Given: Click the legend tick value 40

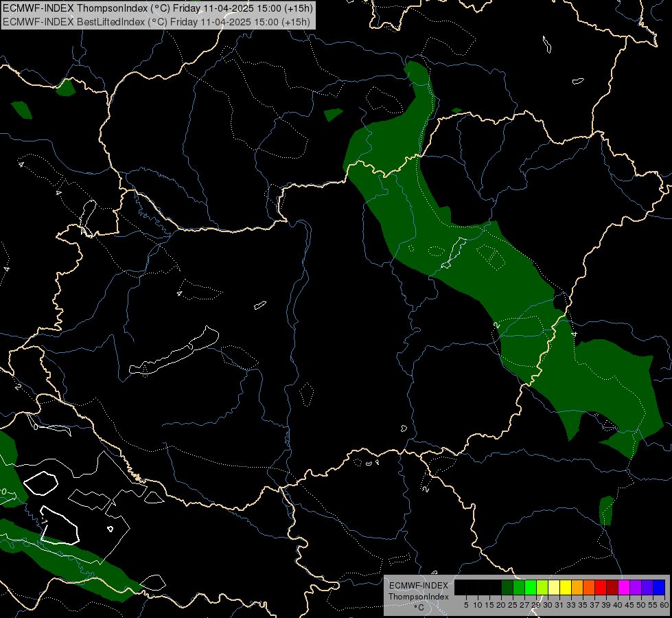Looking at the screenshot, I should [x=618, y=605].
